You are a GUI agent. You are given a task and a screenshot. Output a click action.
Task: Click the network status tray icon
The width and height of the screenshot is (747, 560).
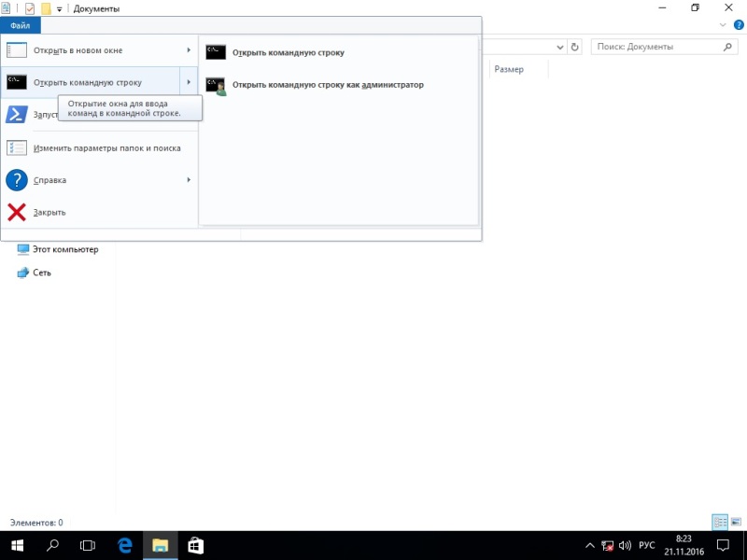[607, 546]
